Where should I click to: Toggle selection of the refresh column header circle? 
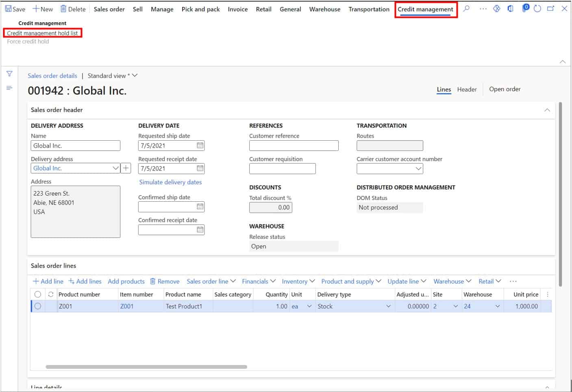pyautogui.click(x=50, y=294)
